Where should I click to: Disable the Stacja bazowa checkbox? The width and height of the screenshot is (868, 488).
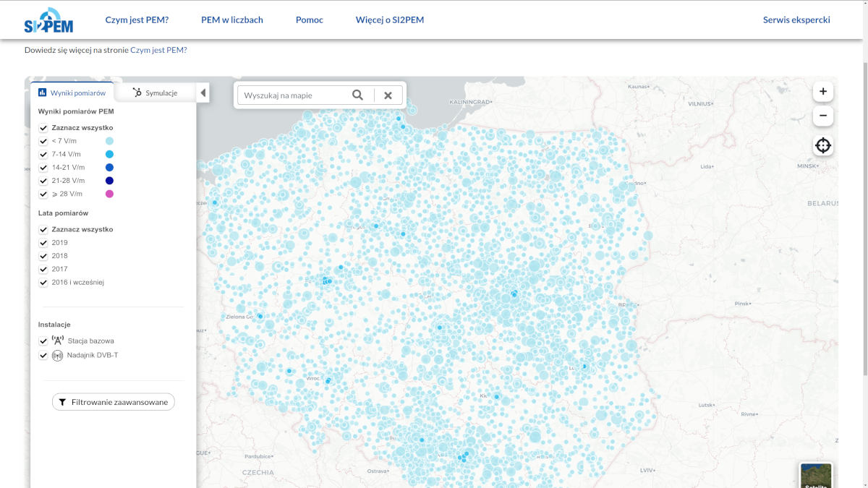(43, 341)
